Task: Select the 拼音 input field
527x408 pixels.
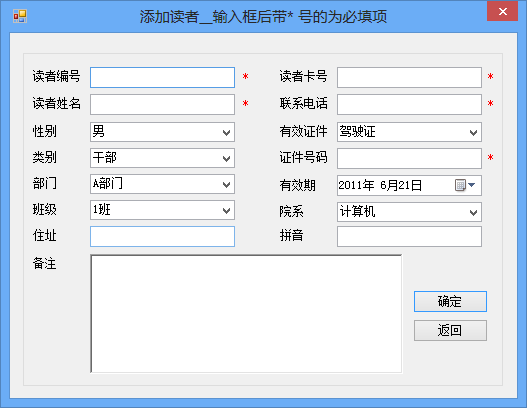Action: [409, 237]
